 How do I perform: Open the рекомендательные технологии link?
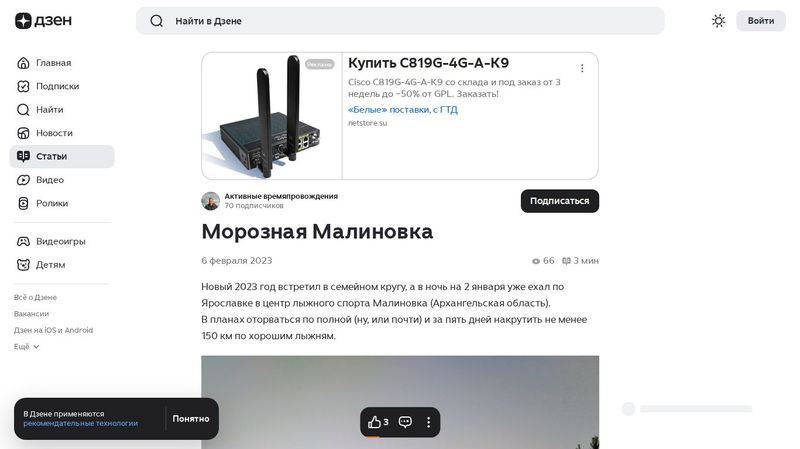[81, 423]
